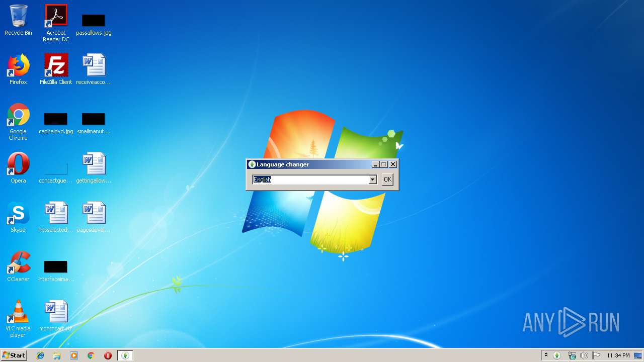
Task: Select the Firefox desktop shortcut
Action: [x=18, y=69]
